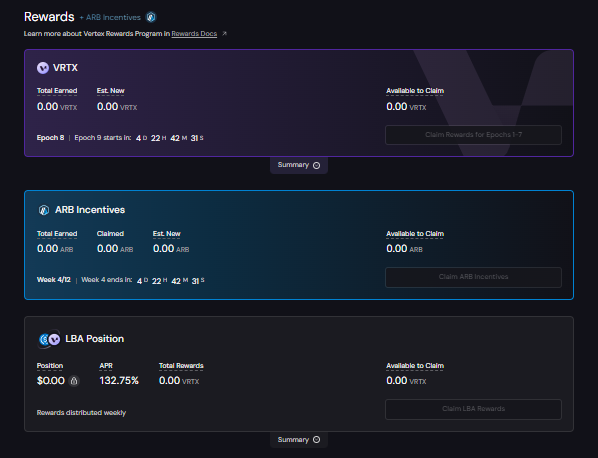
Task: Click the lock icon next to $0.00 position
Action: [x=74, y=381]
